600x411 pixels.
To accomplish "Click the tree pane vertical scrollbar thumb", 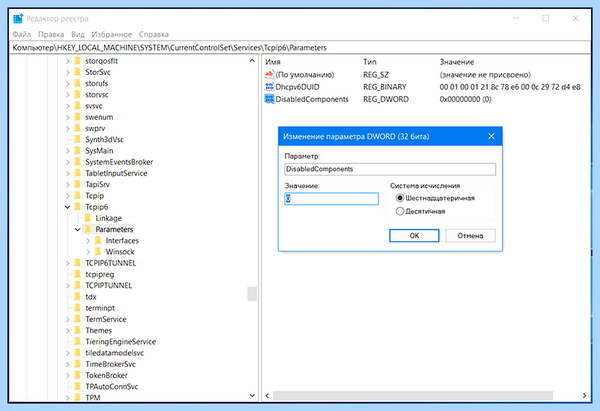I will tap(252, 294).
